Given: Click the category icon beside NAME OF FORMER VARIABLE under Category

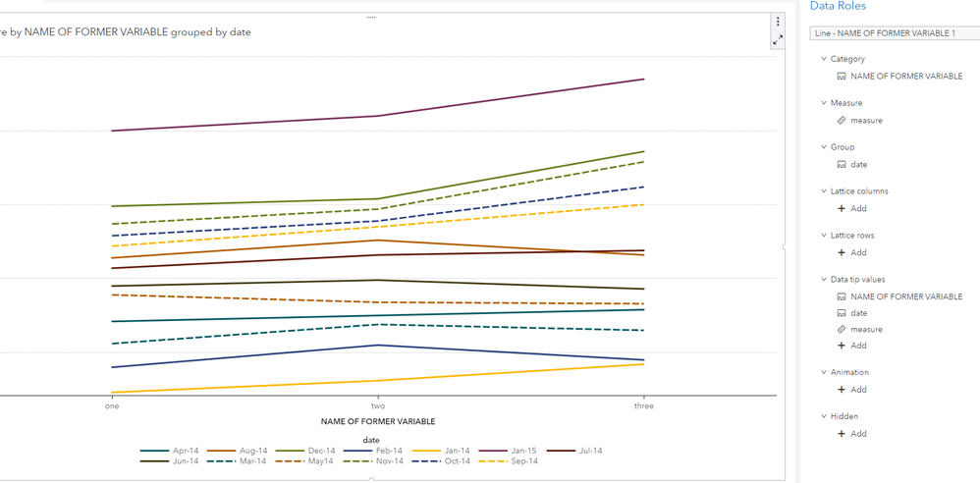Looking at the screenshot, I should pyautogui.click(x=842, y=77).
